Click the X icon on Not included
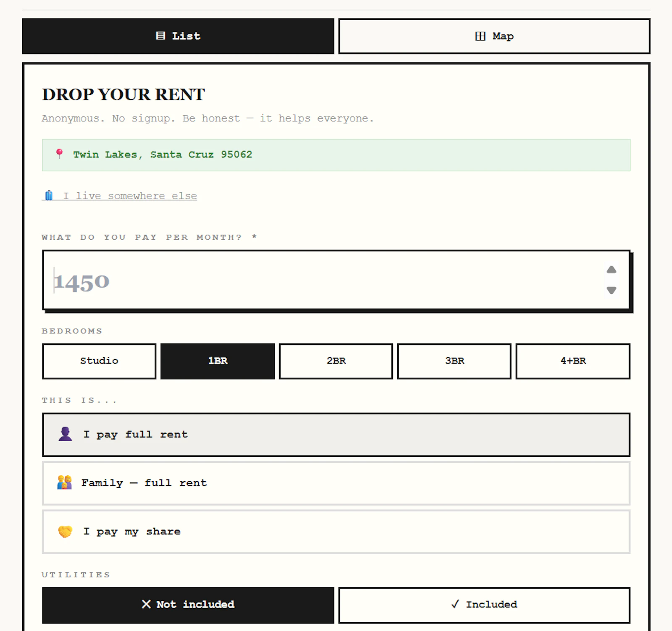Screen dimensions: 672x631 (x=146, y=604)
